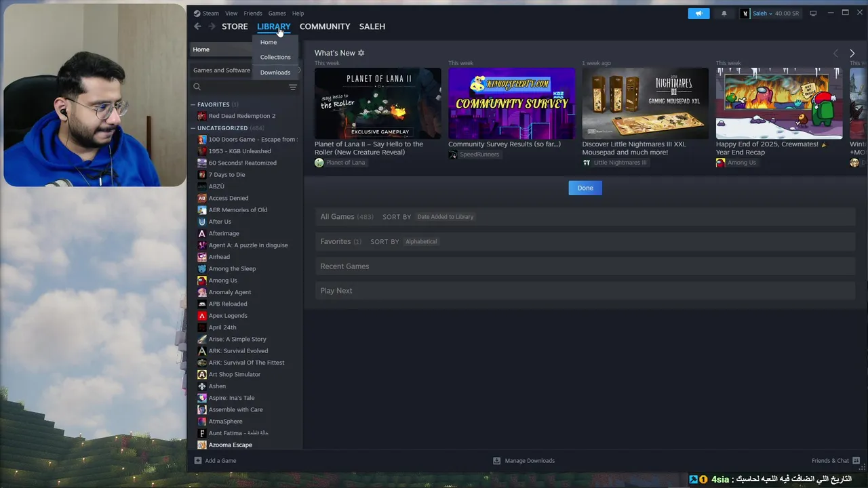The height and width of the screenshot is (488, 868).
Task: Click the Afterimage game icon
Action: point(202,233)
